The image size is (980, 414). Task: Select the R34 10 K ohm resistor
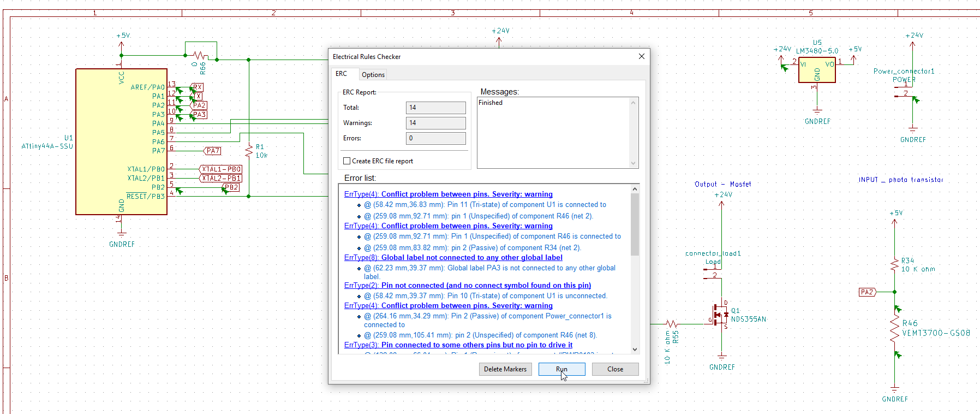click(x=894, y=265)
